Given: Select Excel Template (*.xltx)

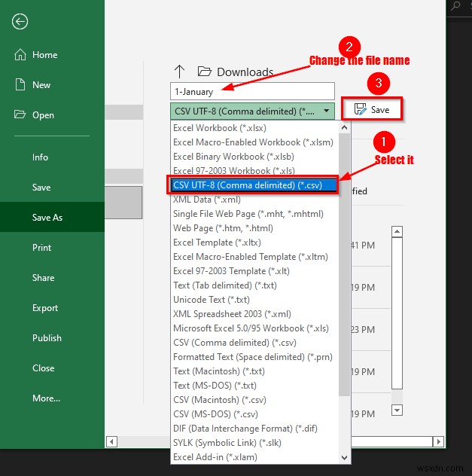Looking at the screenshot, I should click(254, 243).
